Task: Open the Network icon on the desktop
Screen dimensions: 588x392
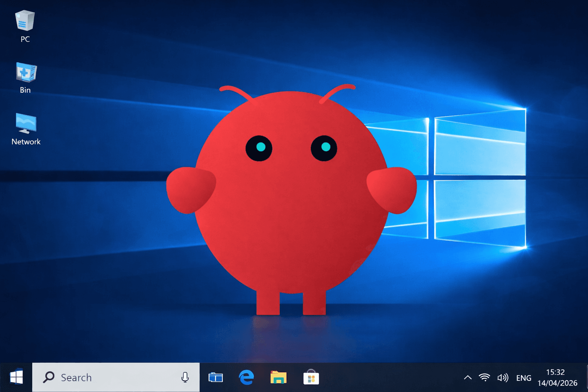Action: click(26, 125)
